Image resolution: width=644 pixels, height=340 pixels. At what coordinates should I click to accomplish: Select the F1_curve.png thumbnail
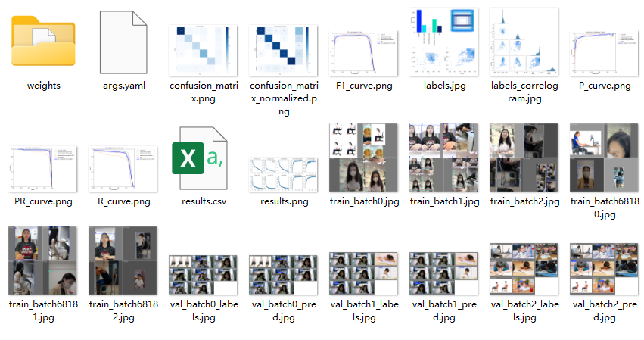(x=363, y=52)
